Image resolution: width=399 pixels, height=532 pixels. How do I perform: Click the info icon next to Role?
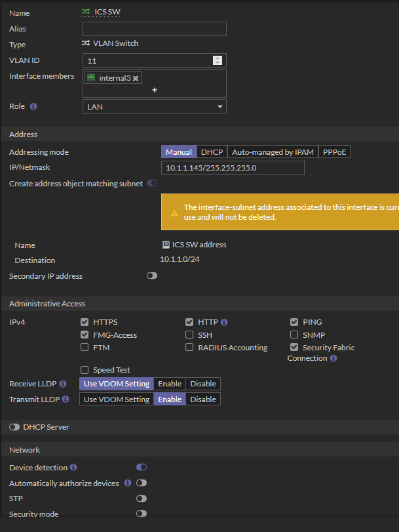point(33,106)
